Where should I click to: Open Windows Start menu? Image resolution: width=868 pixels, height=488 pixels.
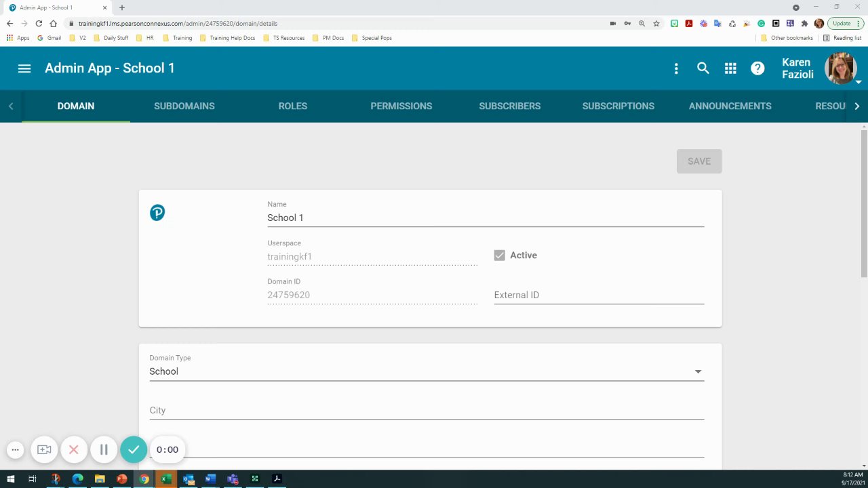(x=11, y=479)
